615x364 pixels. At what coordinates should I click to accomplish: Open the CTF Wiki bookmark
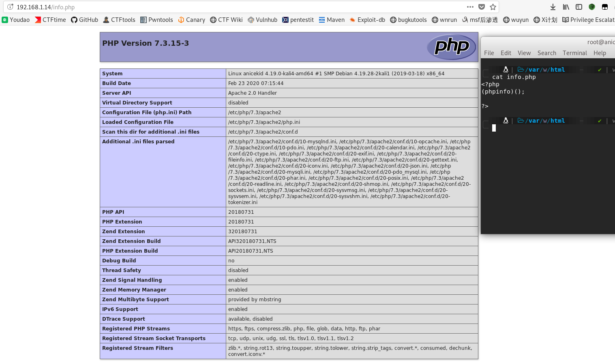226,19
